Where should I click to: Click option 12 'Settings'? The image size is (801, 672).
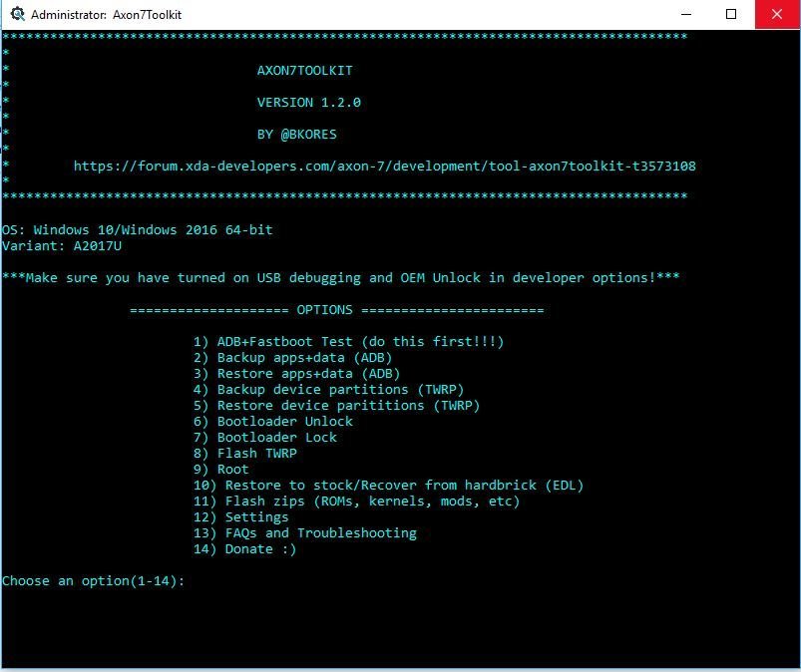click(x=240, y=517)
